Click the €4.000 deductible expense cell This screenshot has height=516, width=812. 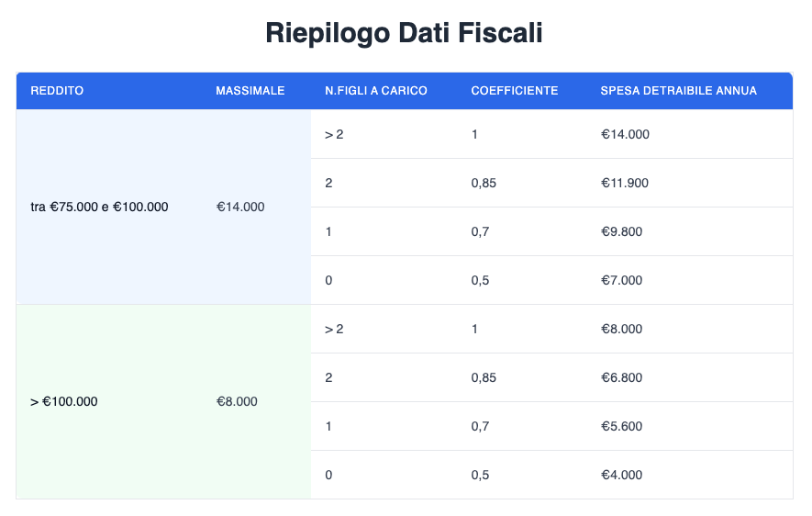pos(621,475)
